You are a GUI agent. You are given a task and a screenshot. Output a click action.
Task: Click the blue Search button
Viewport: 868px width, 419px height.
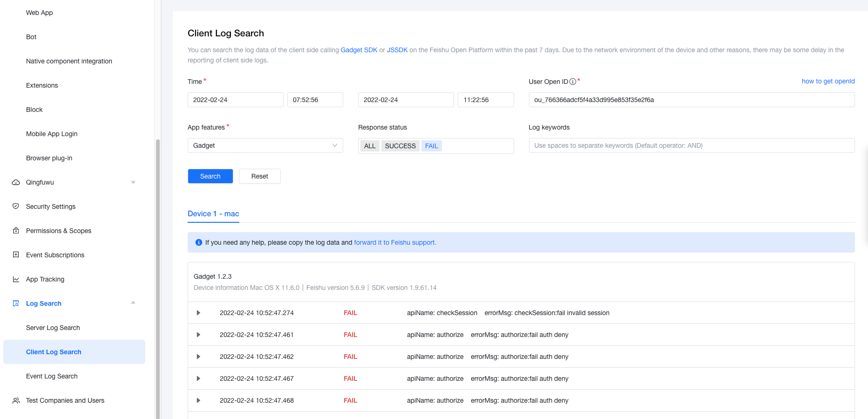tap(210, 176)
